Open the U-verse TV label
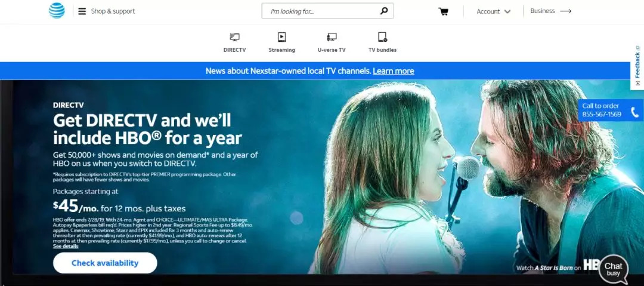The width and height of the screenshot is (644, 286). pos(332,50)
